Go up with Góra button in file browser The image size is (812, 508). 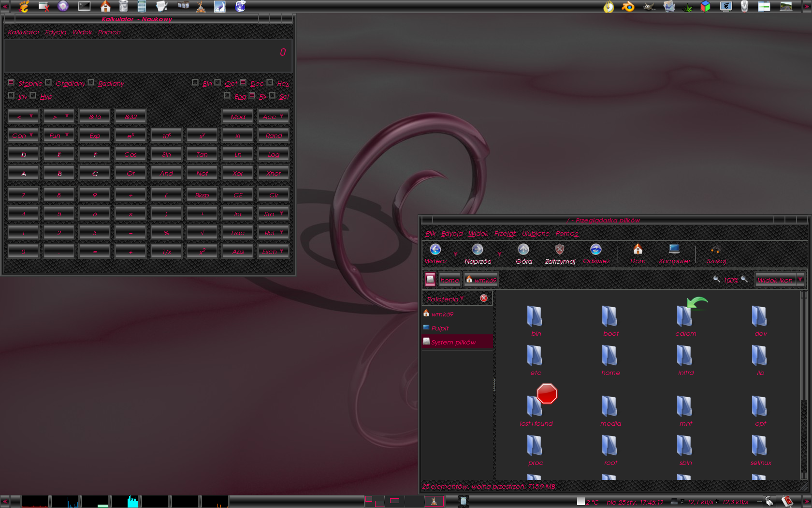pyautogui.click(x=523, y=249)
